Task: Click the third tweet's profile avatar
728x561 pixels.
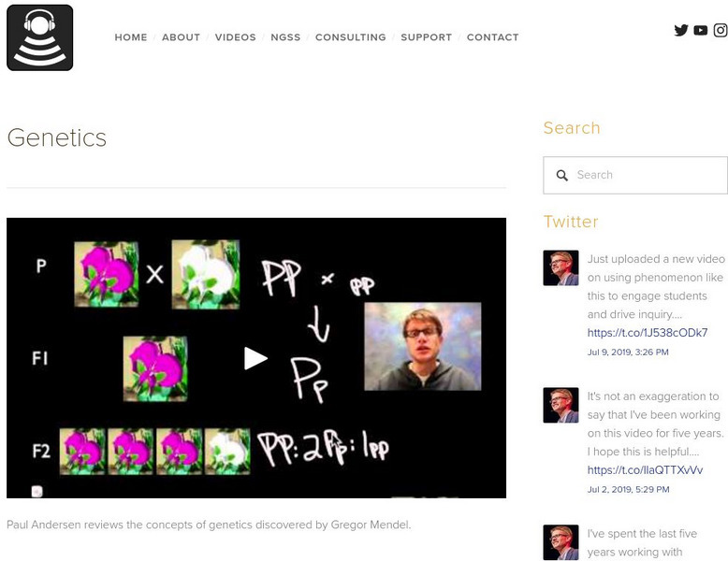Action: [x=561, y=542]
